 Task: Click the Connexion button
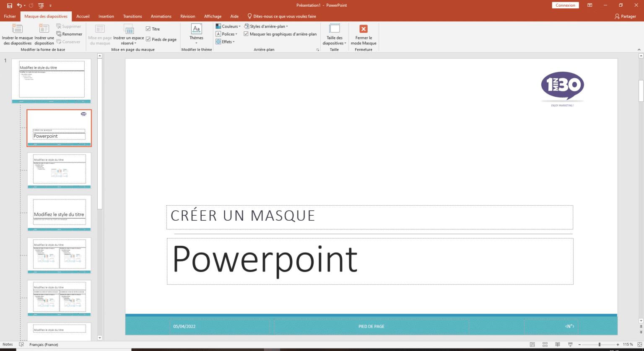point(565,5)
